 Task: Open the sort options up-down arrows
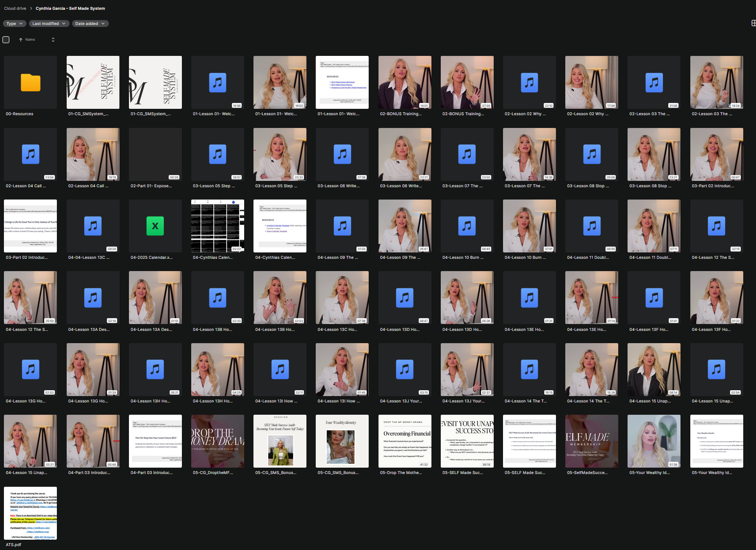point(53,40)
